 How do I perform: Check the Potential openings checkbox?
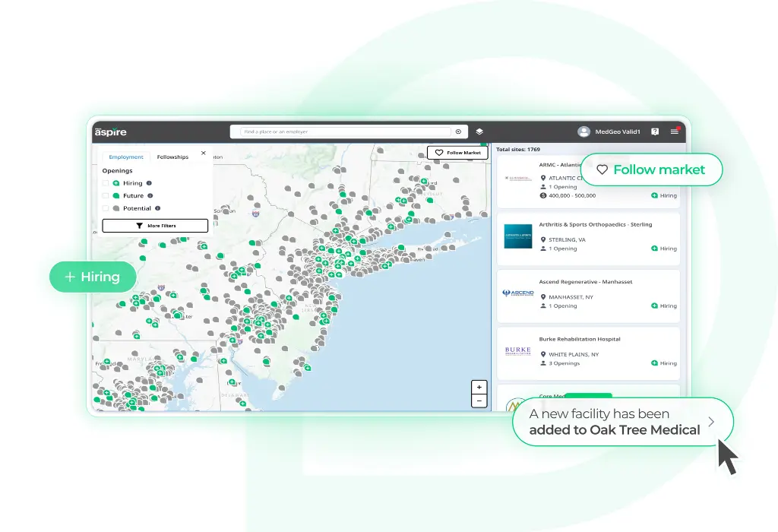(x=106, y=208)
